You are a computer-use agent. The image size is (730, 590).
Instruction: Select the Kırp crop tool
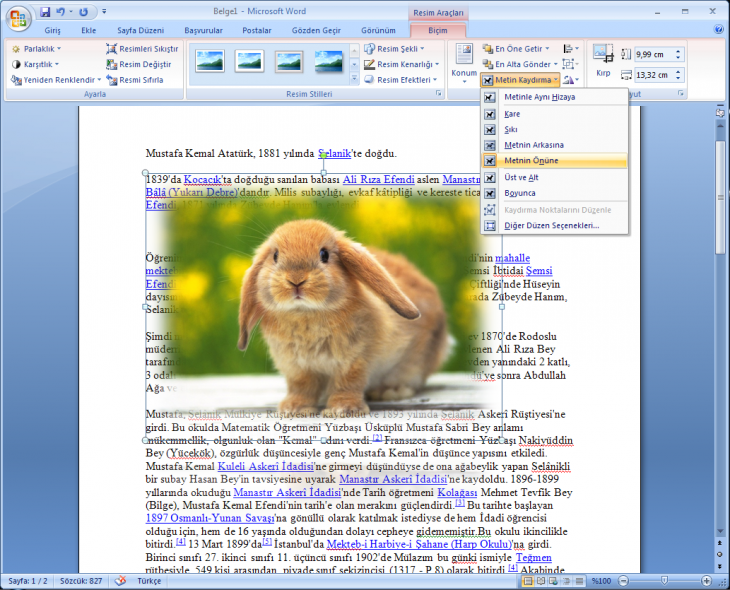[x=603, y=61]
